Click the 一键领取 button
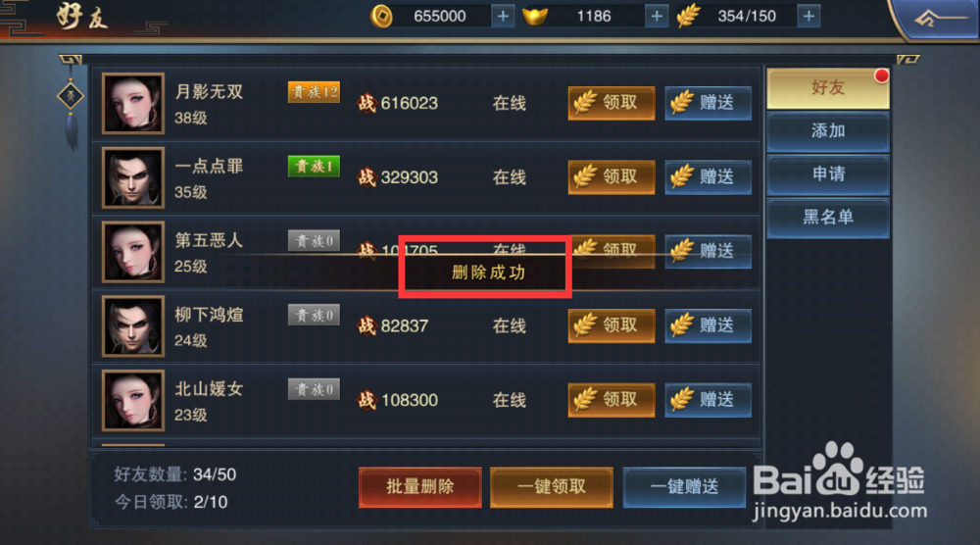The height and width of the screenshot is (545, 980). [x=551, y=487]
